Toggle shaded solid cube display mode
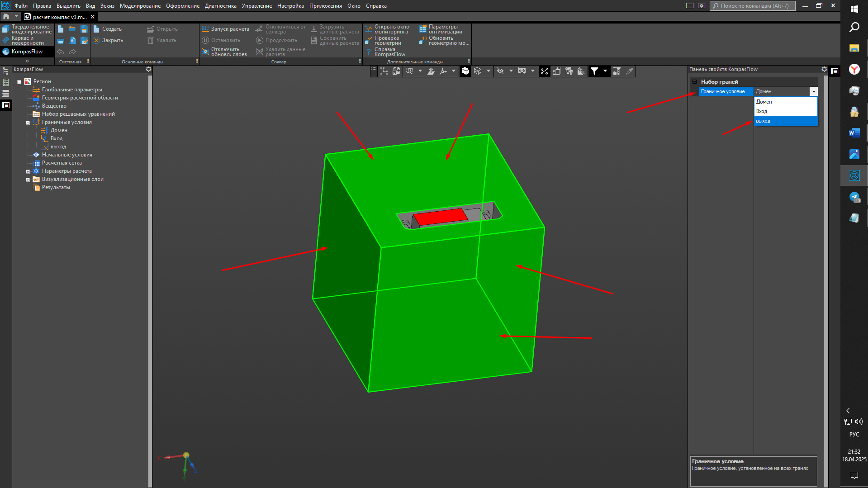 (465, 71)
